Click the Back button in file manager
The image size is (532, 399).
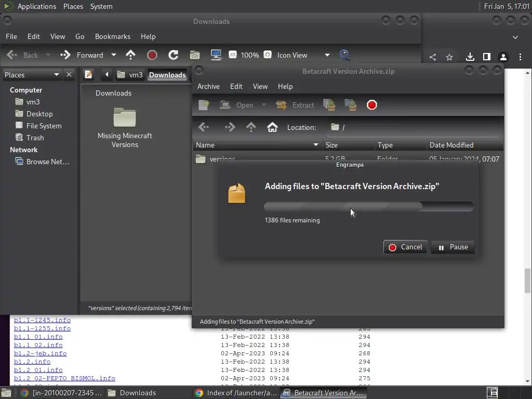click(22, 55)
